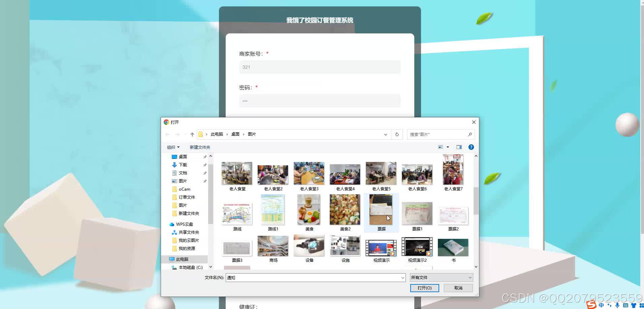Image resolution: width=644 pixels, height=309 pixels.
Task: Click the preview pane toggle icon
Action: 459,147
